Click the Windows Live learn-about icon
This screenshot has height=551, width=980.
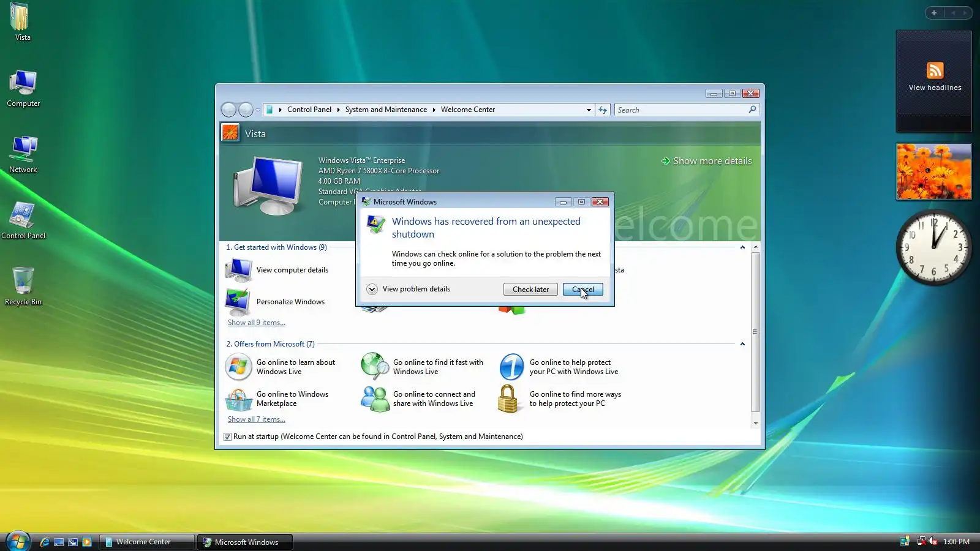pyautogui.click(x=238, y=367)
